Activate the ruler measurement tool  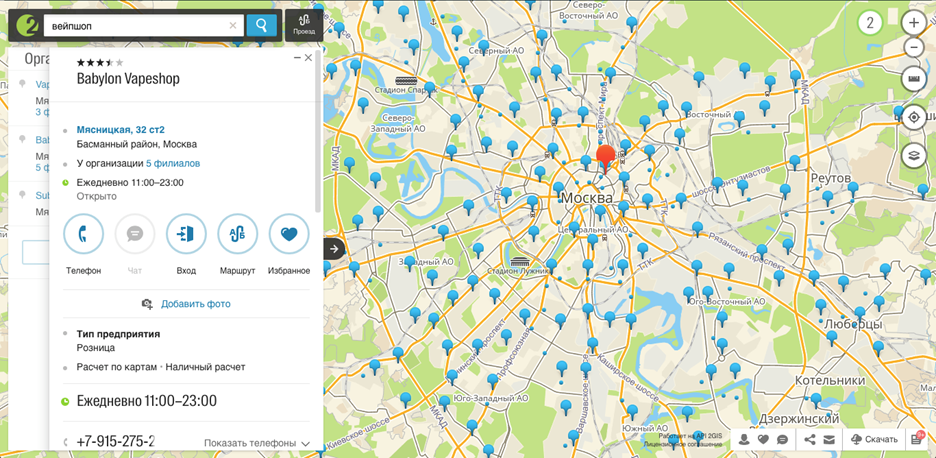click(913, 78)
